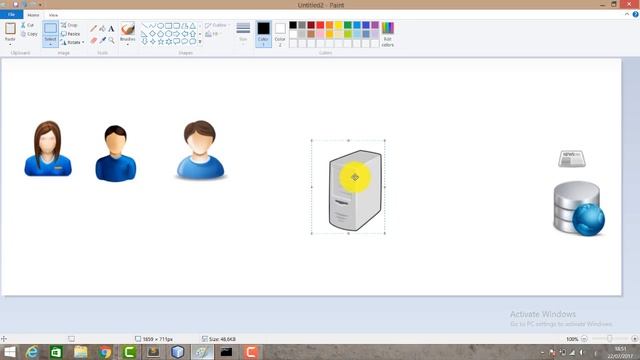Open Paint Help question mark icon
The height and width of the screenshot is (360, 640).
click(x=636, y=14)
